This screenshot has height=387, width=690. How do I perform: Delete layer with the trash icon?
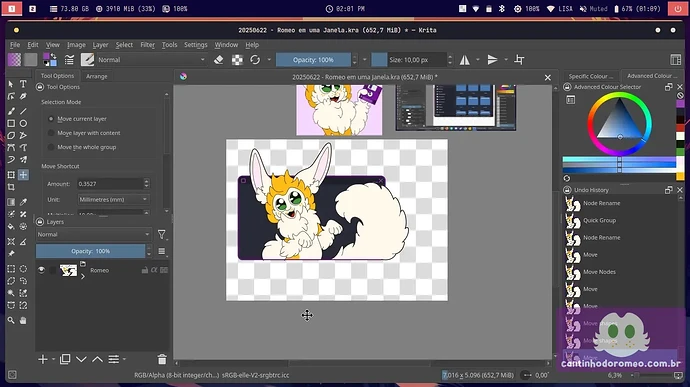point(162,359)
